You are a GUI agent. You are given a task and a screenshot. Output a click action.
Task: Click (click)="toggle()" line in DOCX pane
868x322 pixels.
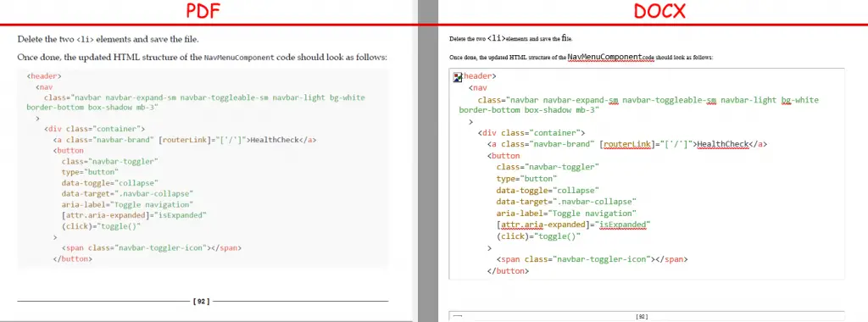(538, 236)
